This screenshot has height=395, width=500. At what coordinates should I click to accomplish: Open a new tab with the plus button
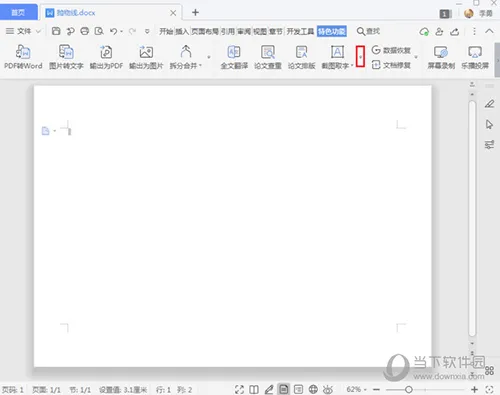coord(195,13)
